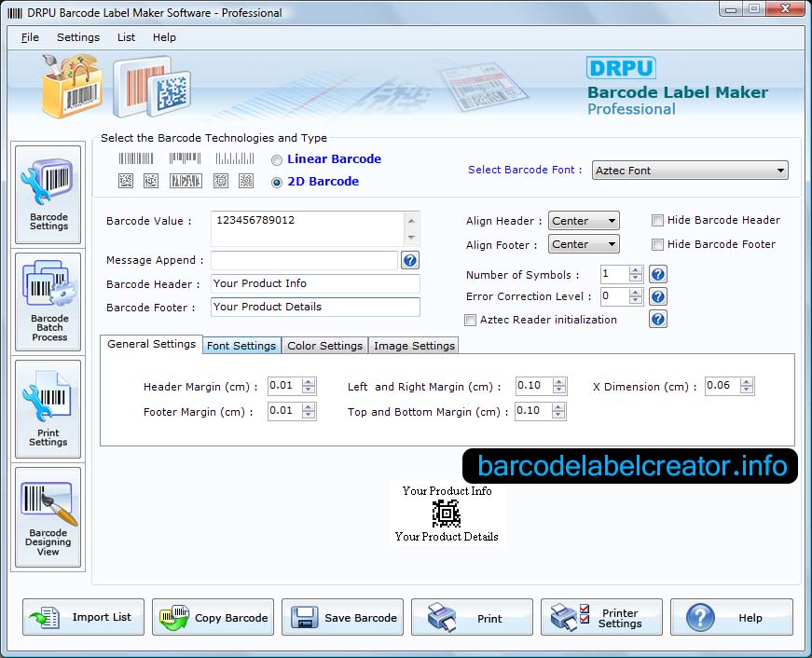Switch to Barcode Designing View
The height and width of the screenshot is (658, 812).
[48, 516]
